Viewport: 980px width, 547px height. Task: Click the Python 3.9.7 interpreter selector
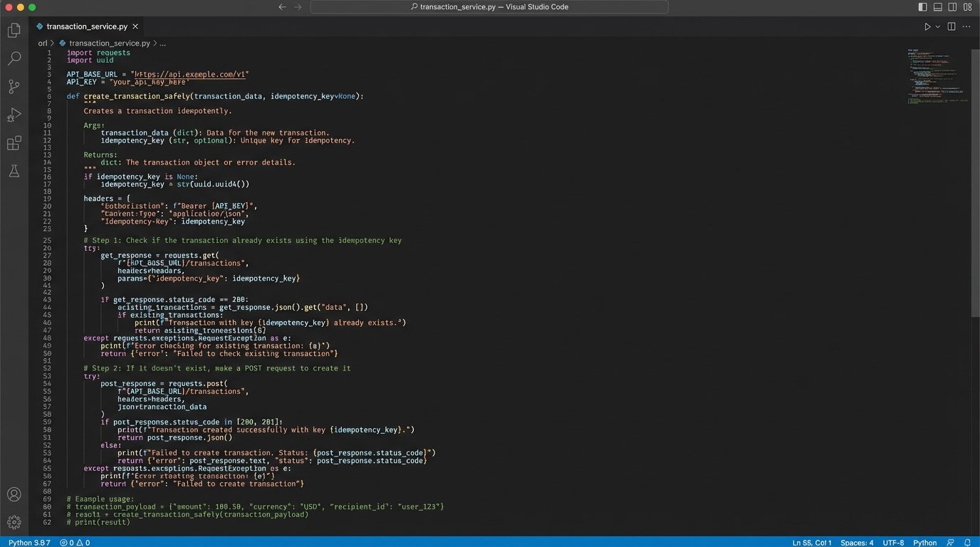click(29, 542)
